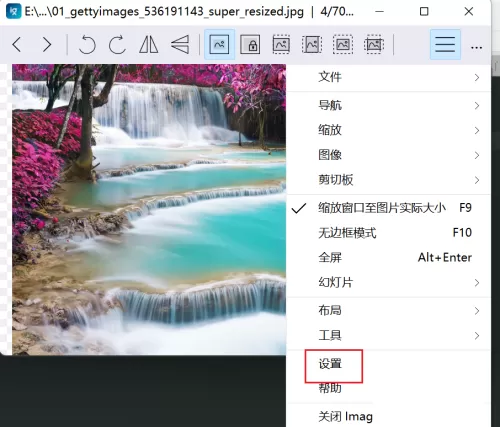Go to previous image with left arrow
This screenshot has height=427, width=500.
(17, 44)
